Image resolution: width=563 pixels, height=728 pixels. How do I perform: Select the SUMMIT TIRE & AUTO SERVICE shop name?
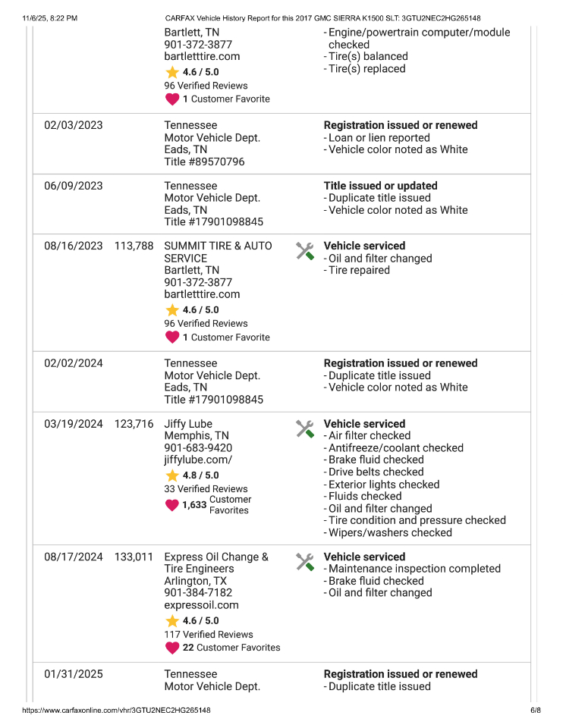tap(218, 252)
